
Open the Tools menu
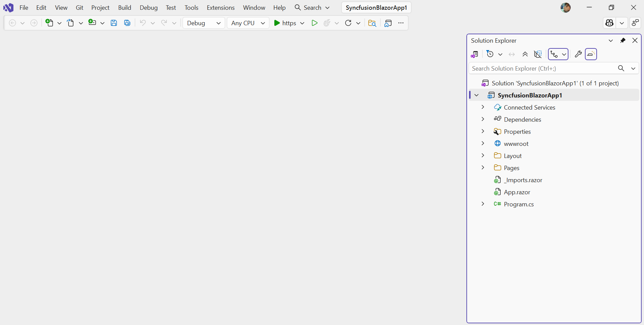click(x=191, y=7)
